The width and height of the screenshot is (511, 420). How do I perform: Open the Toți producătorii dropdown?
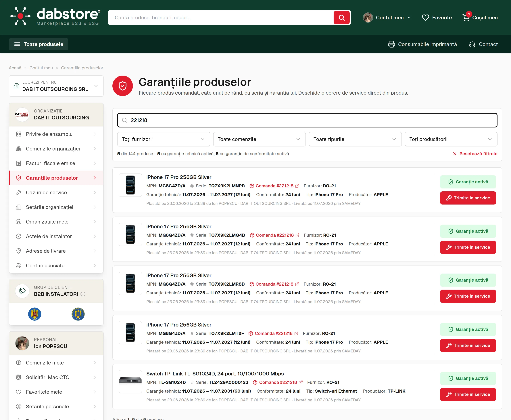(451, 139)
